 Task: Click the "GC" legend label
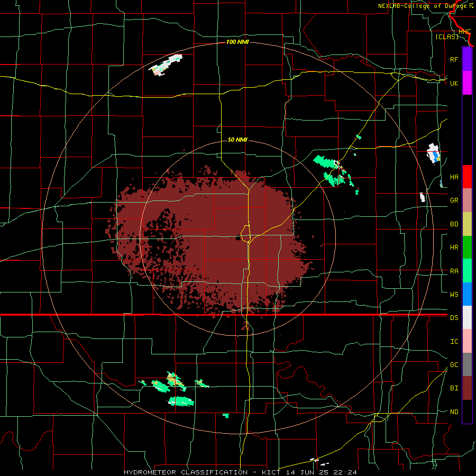[454, 365]
